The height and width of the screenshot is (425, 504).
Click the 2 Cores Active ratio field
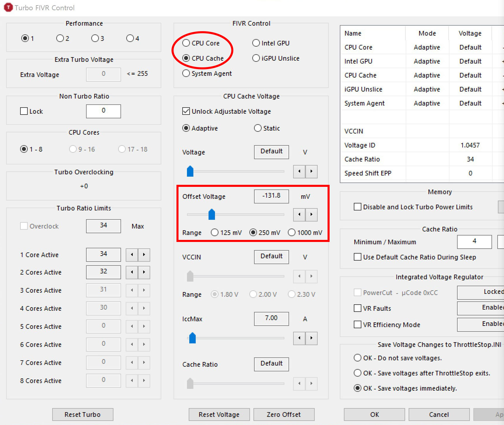tap(104, 272)
